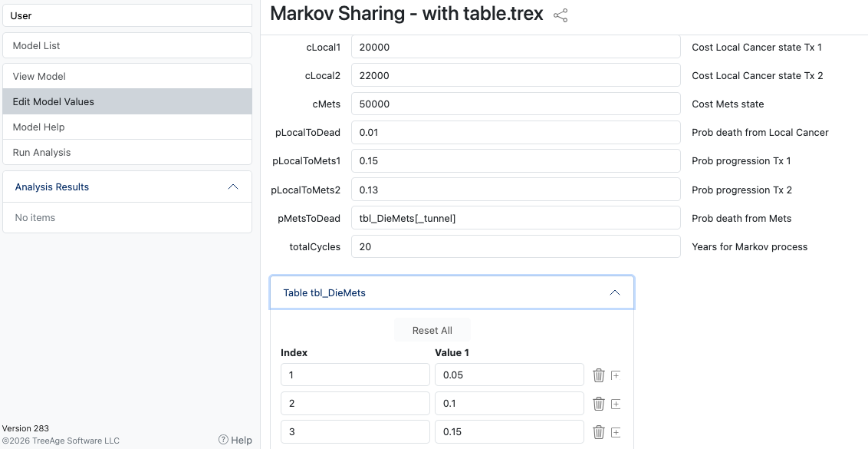Click the 'Value 1' column header
This screenshot has height=449, width=868.
(x=452, y=352)
